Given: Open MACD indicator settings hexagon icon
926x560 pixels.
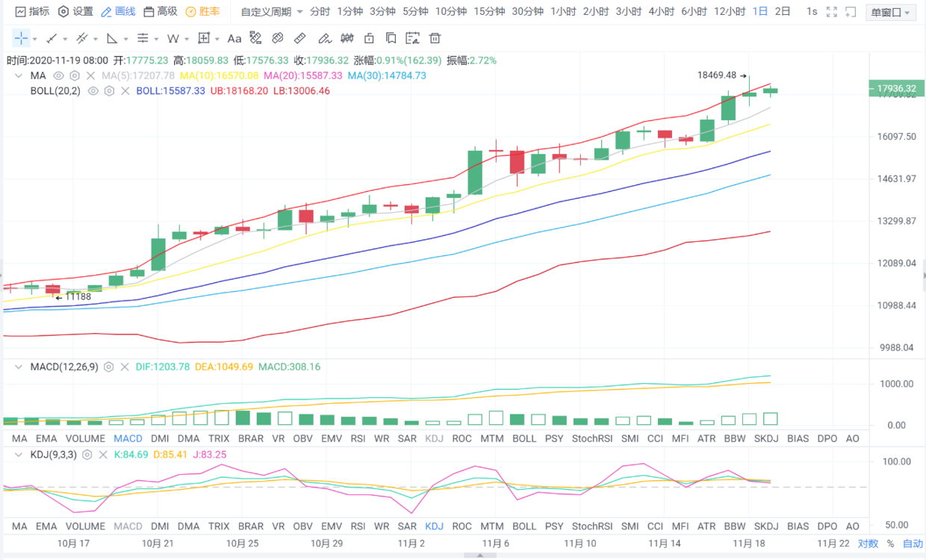Looking at the screenshot, I should click(x=108, y=367).
